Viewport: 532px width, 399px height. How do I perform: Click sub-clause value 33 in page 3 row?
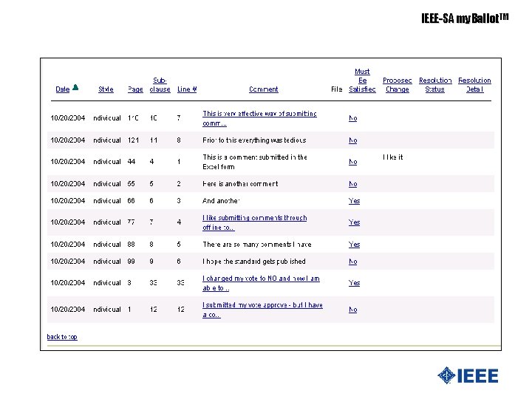click(x=154, y=282)
